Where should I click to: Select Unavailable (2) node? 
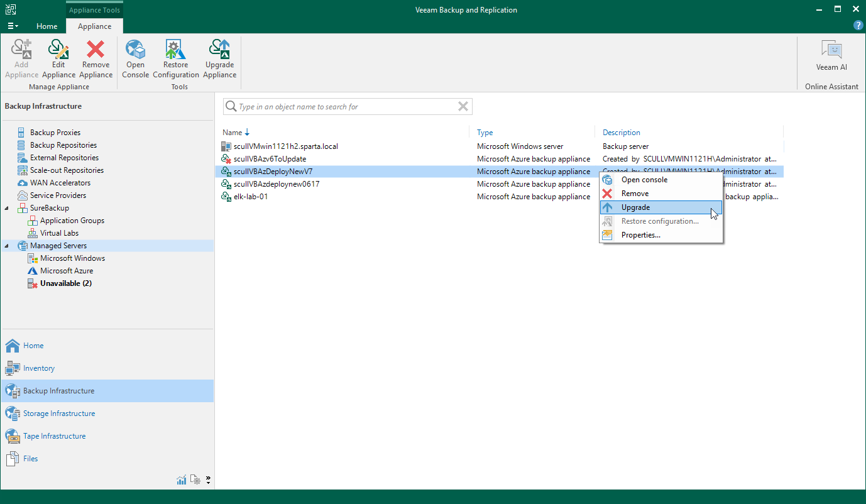point(65,283)
